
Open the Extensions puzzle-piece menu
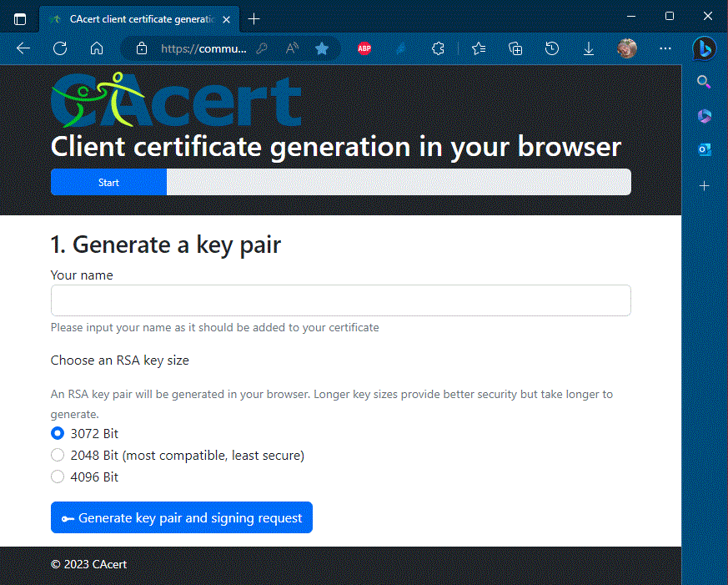coord(438,48)
